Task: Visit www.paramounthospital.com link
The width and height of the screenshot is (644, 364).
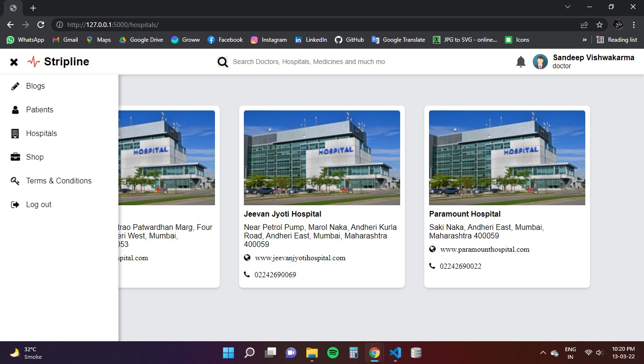Action: pos(485,249)
